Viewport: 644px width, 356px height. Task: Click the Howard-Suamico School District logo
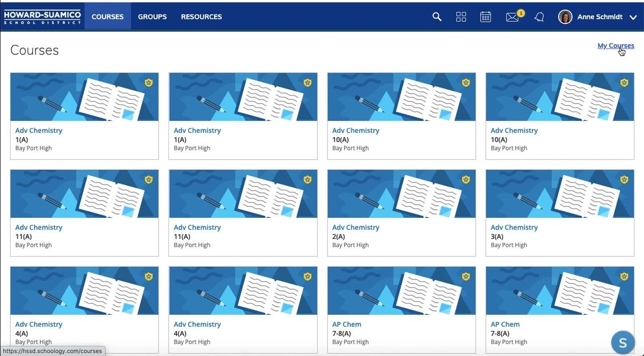(42, 17)
